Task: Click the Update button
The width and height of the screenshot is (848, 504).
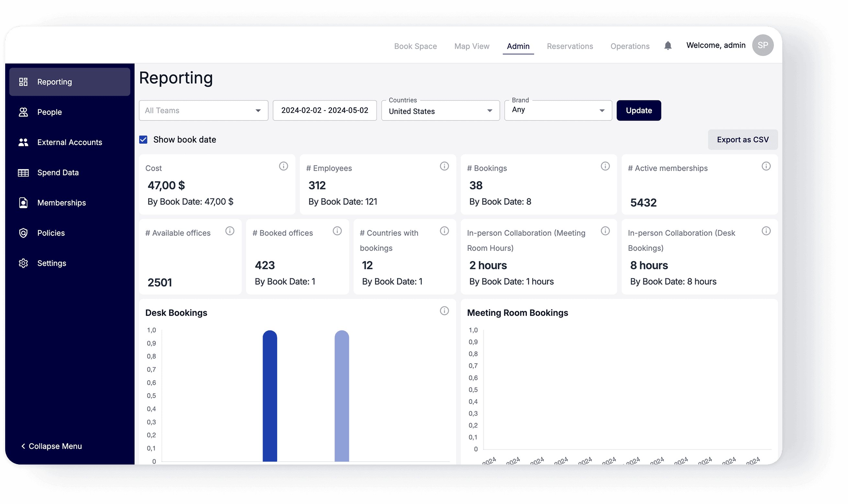Action: pyautogui.click(x=638, y=110)
